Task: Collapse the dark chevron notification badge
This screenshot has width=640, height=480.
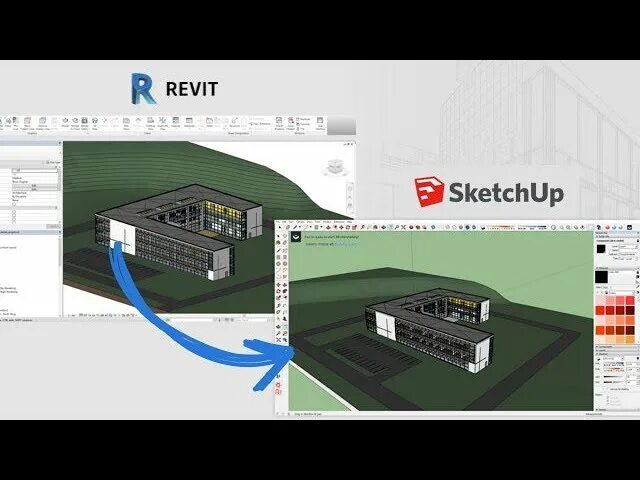Action: (x=296, y=237)
